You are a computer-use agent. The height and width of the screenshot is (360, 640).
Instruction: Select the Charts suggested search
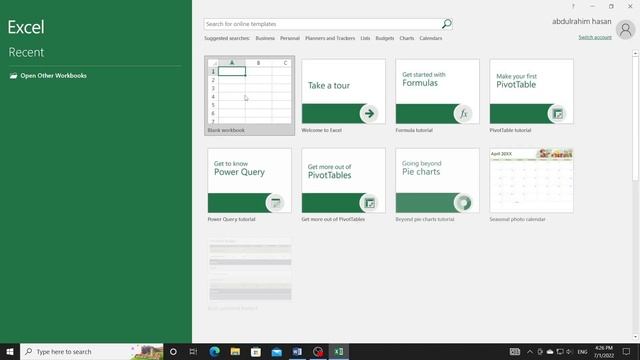pos(407,38)
